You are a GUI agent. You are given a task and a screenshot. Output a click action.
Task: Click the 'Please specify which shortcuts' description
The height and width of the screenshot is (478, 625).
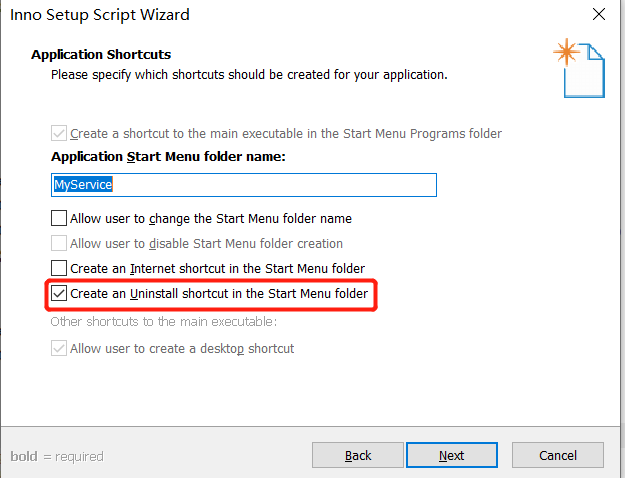click(x=249, y=74)
